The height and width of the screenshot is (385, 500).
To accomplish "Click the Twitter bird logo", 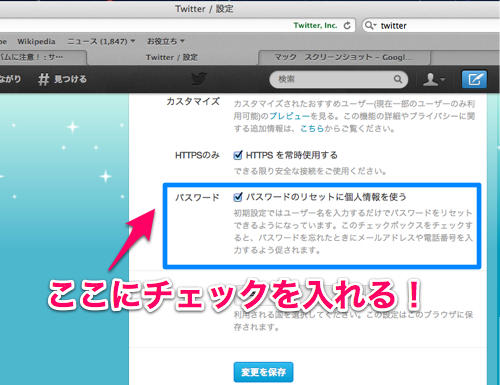I will [x=199, y=79].
